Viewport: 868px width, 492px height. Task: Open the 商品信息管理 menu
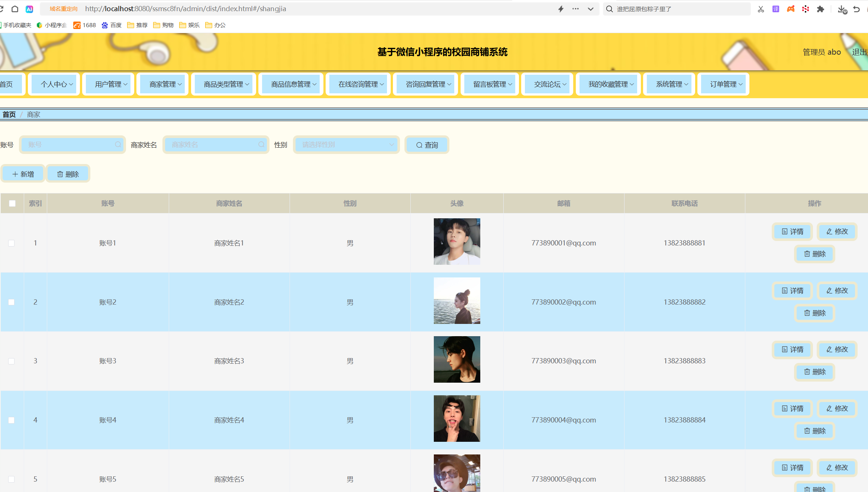click(x=291, y=84)
